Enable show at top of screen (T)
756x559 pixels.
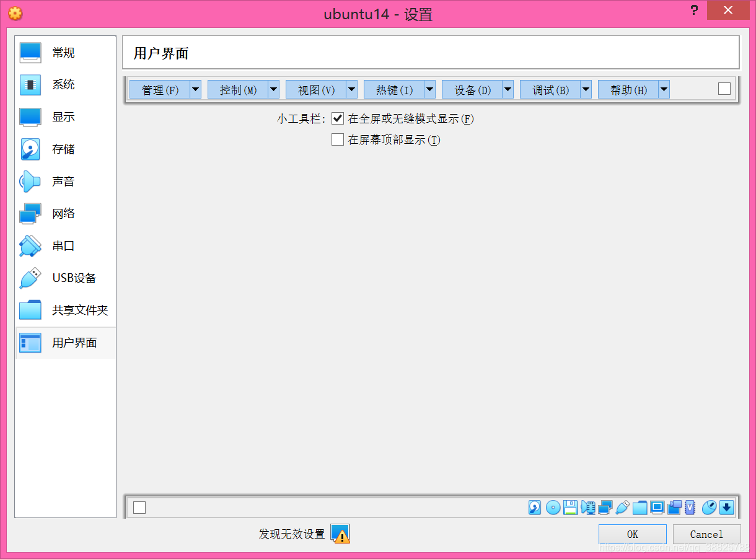(x=338, y=139)
